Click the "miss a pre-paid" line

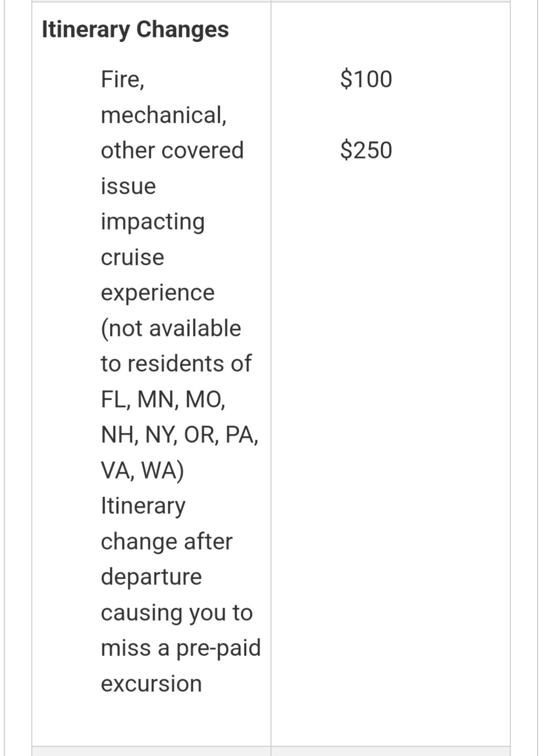click(x=180, y=648)
